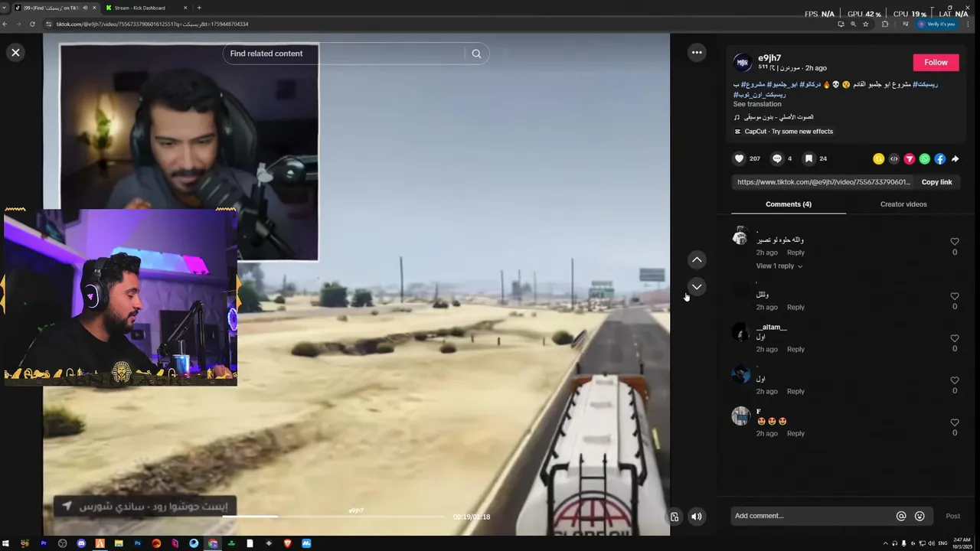Like the second comment's heart

click(x=955, y=296)
